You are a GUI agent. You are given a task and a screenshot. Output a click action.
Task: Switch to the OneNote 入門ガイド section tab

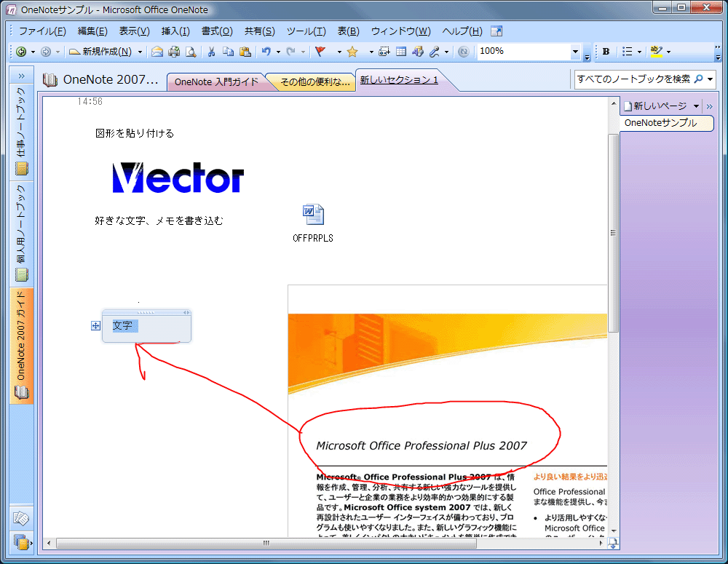216,82
